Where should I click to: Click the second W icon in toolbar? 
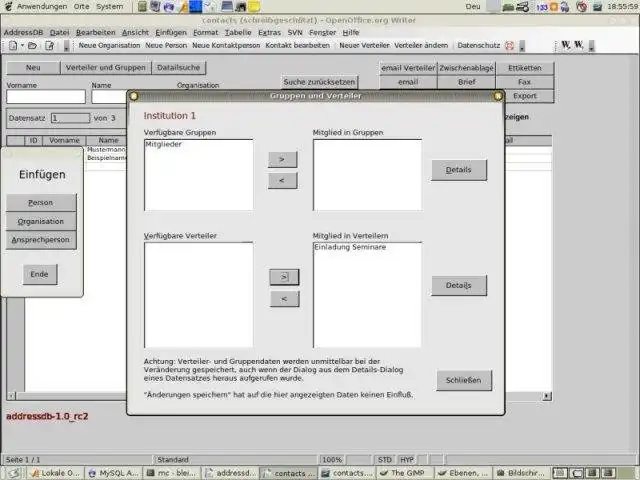(x=578, y=45)
